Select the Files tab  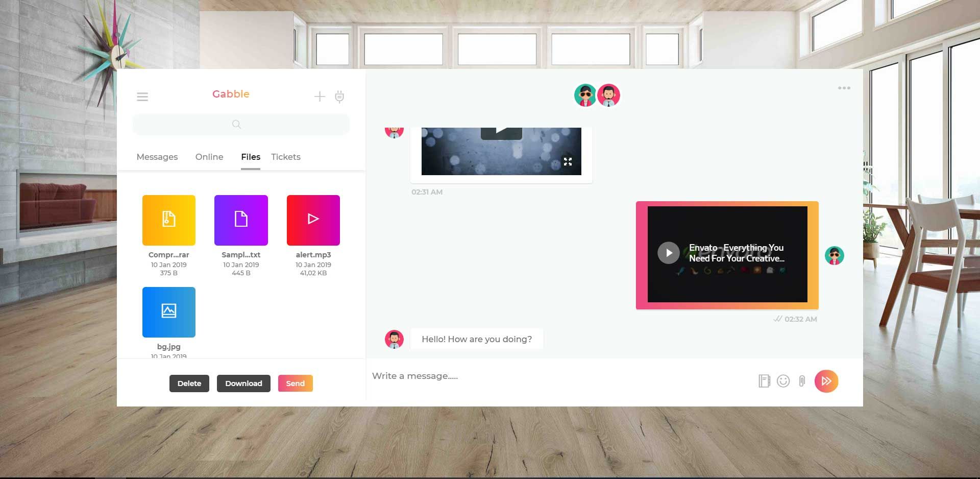[x=251, y=157]
